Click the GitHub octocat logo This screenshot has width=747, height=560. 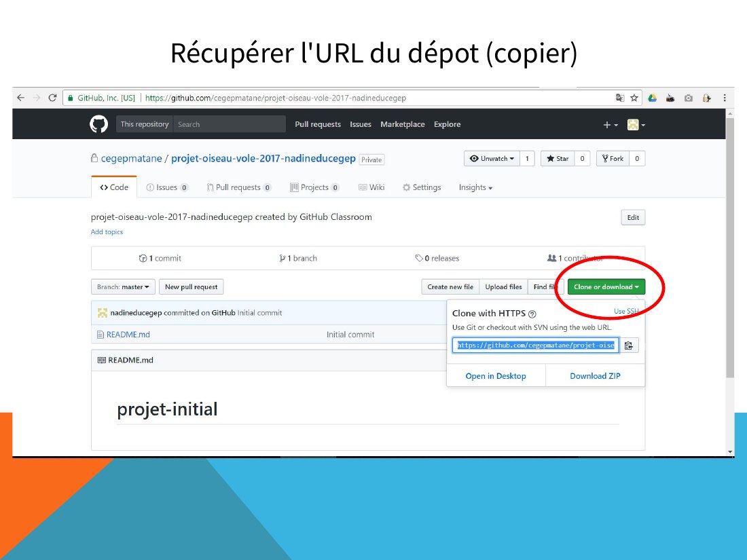click(x=98, y=124)
